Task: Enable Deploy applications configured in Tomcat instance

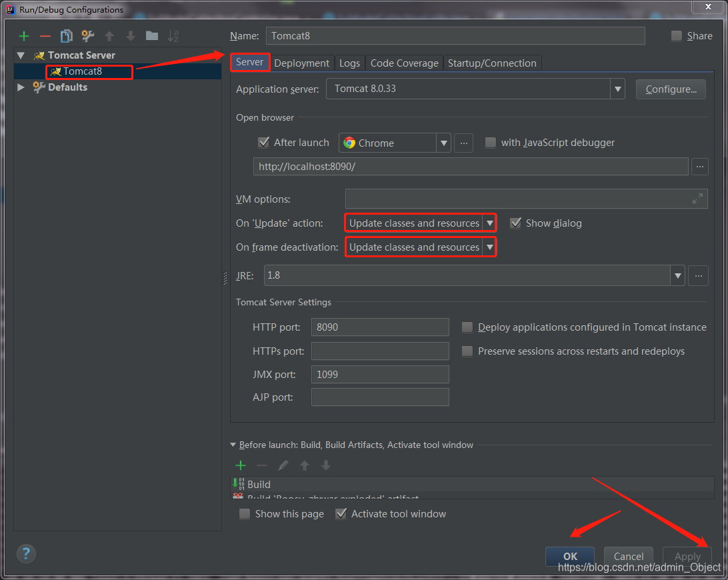Action: [467, 327]
